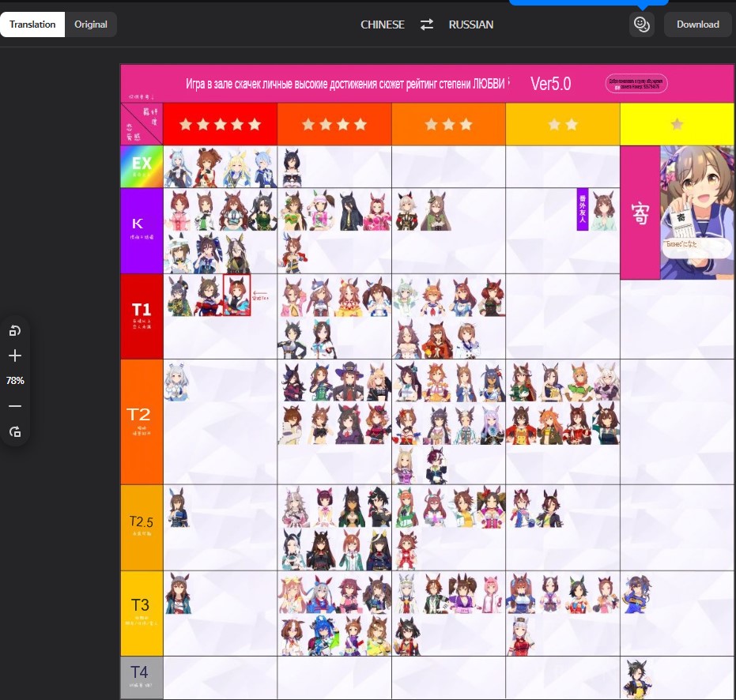The image size is (736, 700).
Task: Click the Russian title text in pink banner
Action: tap(345, 84)
